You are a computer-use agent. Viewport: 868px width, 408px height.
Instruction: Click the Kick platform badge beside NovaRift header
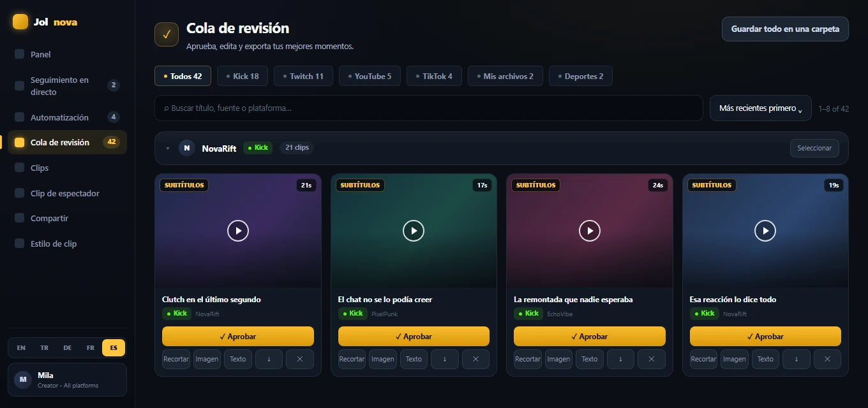tap(258, 148)
